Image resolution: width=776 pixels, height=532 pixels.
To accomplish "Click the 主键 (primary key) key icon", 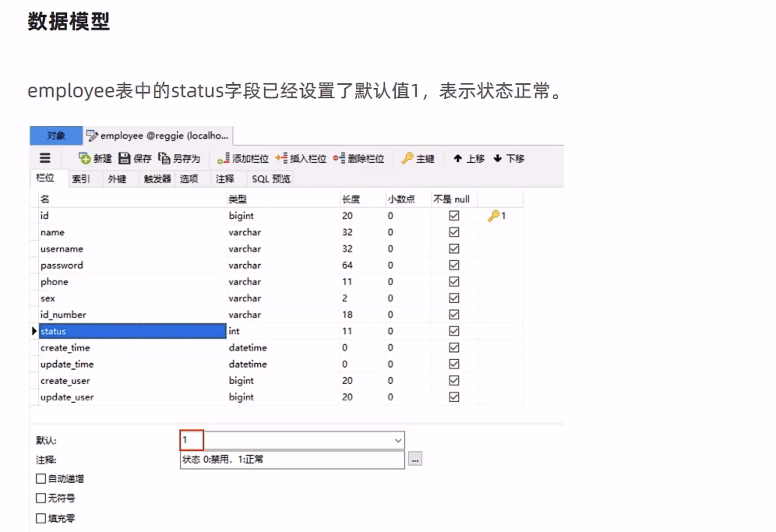I will pos(407,159).
